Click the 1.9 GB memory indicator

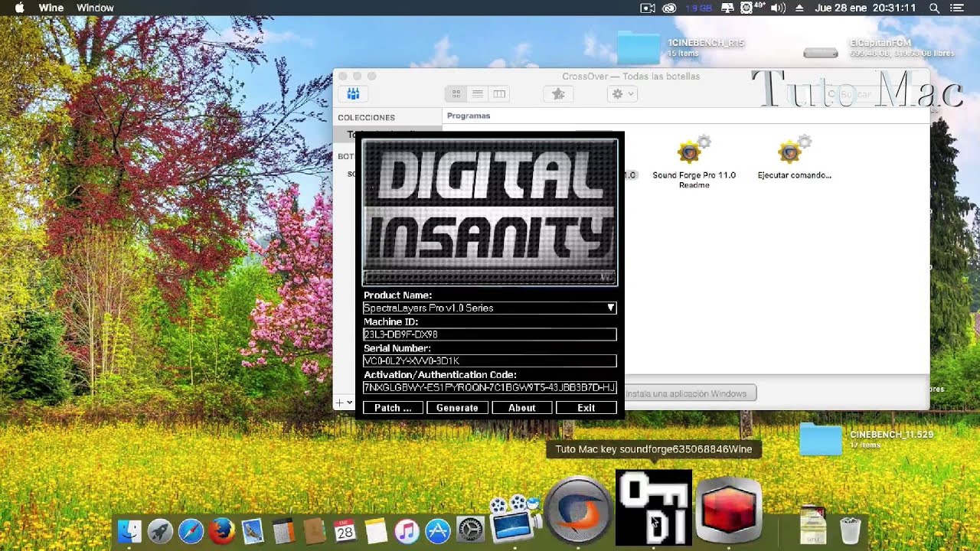pos(697,8)
